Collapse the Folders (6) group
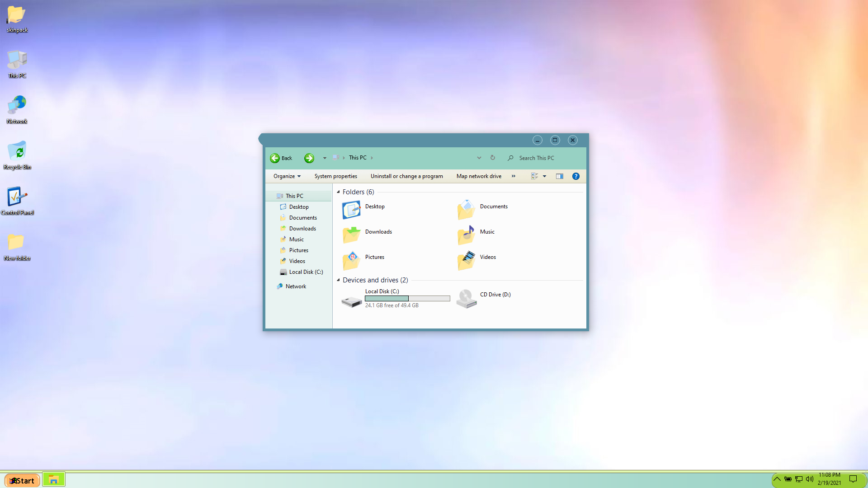Viewport: 868px width, 488px height. (338, 192)
